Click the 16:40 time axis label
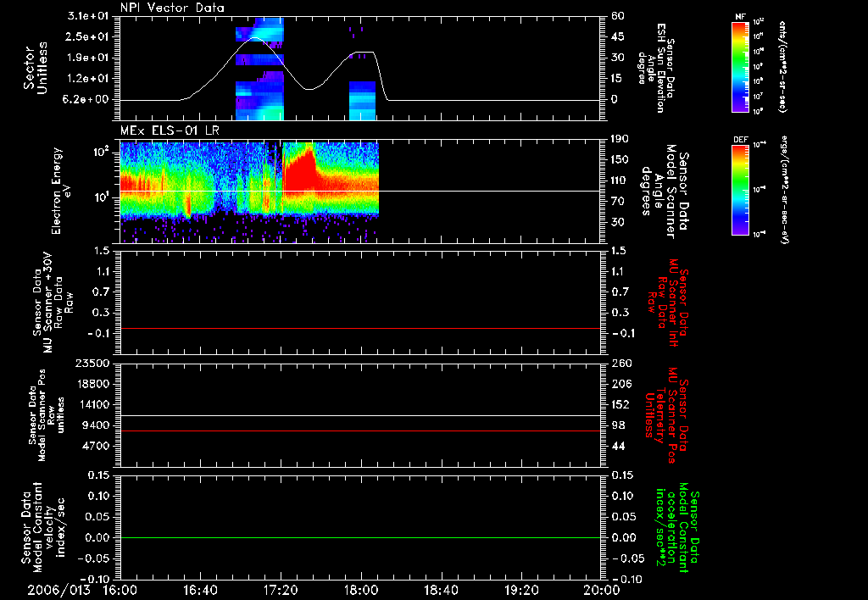 200,590
